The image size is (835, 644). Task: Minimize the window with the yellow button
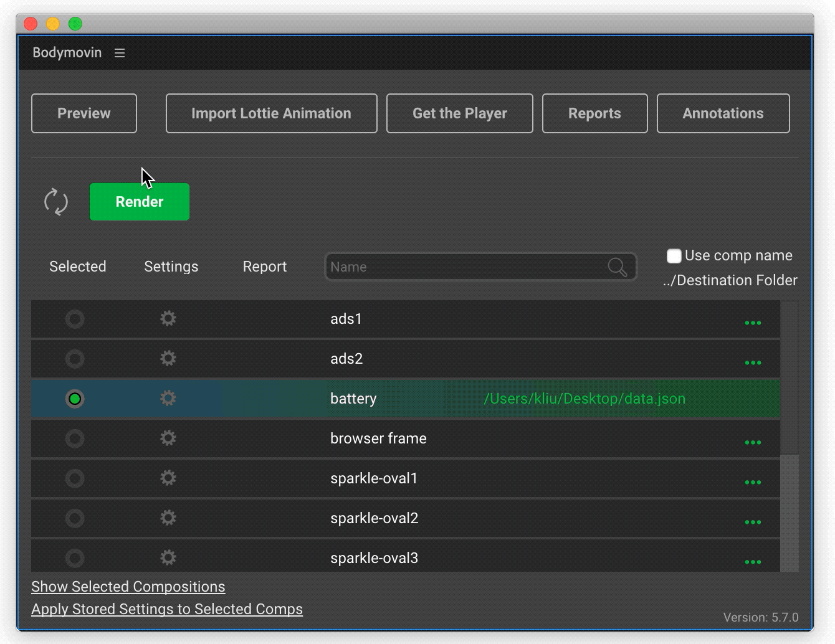click(x=53, y=24)
